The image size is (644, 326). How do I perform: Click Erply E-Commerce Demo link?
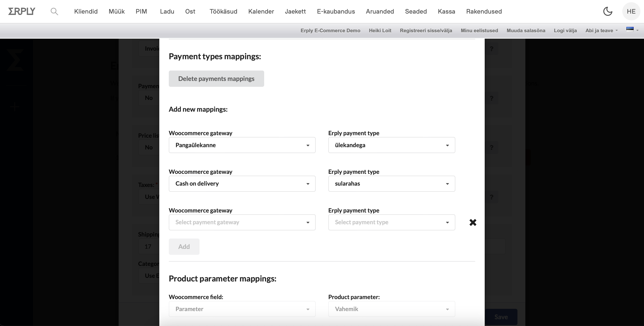click(x=330, y=31)
